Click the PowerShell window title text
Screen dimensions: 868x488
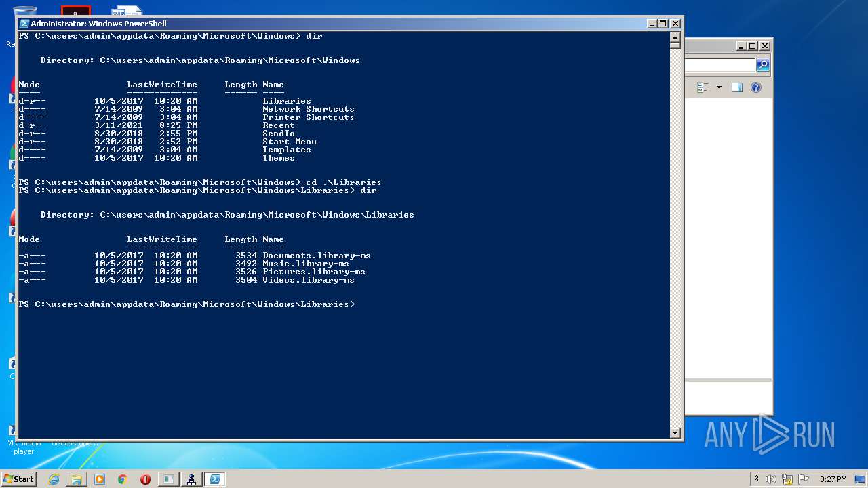[x=98, y=24]
